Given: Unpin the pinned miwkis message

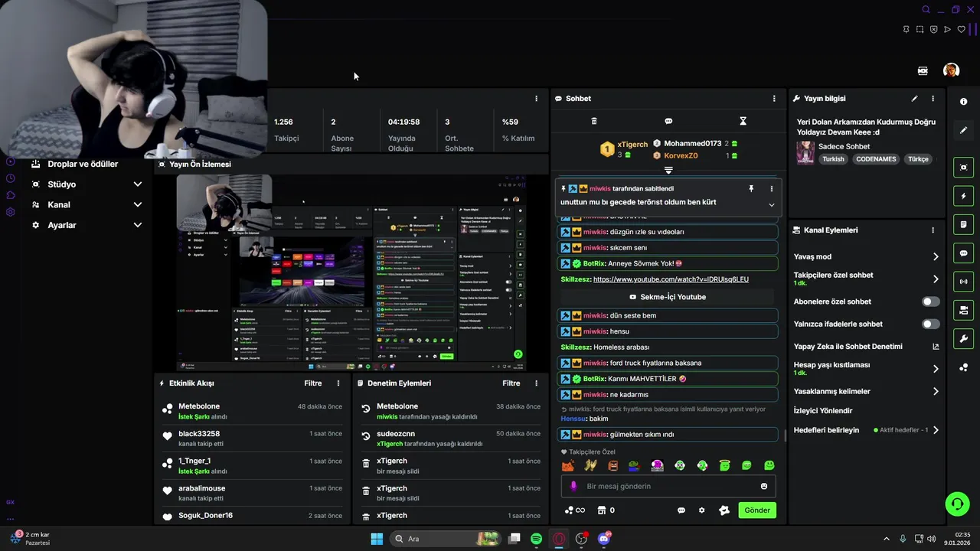Looking at the screenshot, I should (x=751, y=188).
